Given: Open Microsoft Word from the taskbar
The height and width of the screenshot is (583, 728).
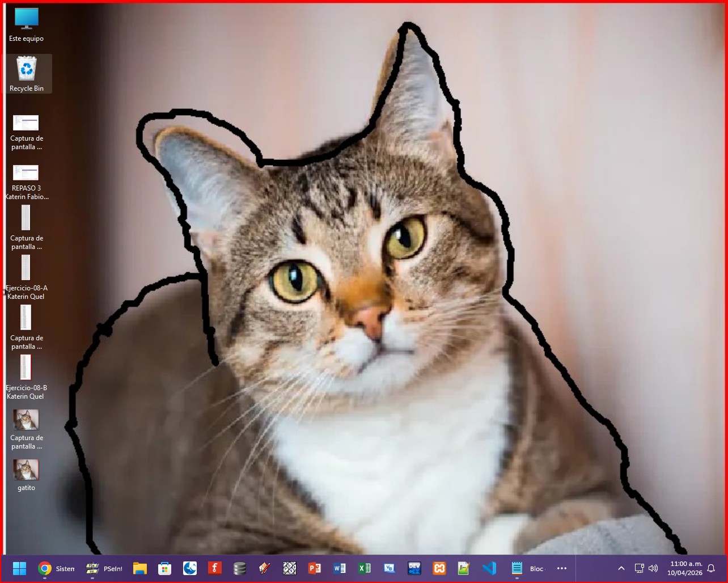Looking at the screenshot, I should tap(340, 568).
